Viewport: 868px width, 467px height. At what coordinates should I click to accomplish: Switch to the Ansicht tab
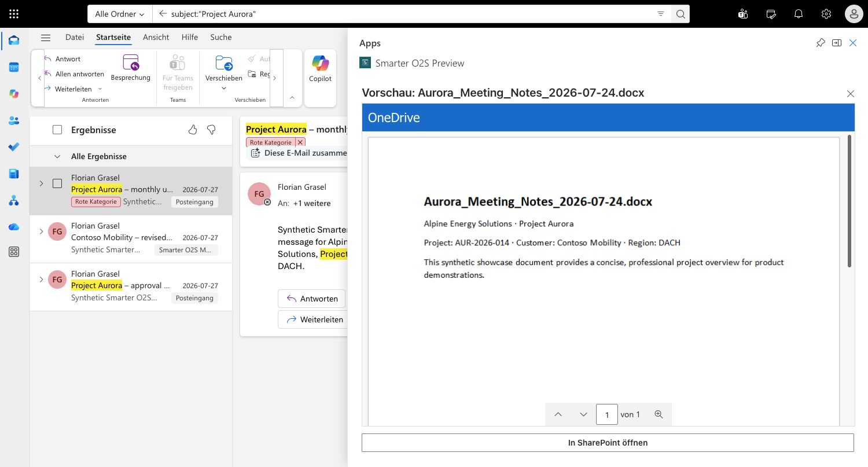pos(156,37)
